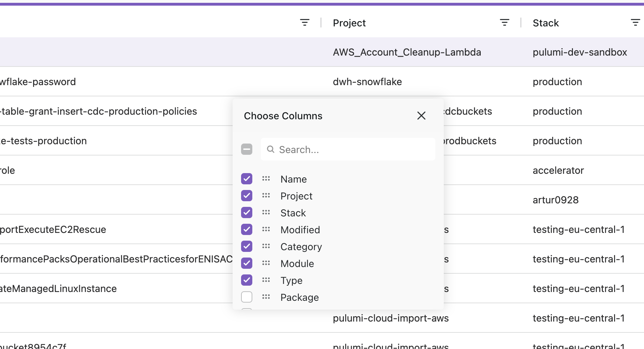The height and width of the screenshot is (349, 644).
Task: Uncheck the Name column checkbox
Action: pos(247,179)
